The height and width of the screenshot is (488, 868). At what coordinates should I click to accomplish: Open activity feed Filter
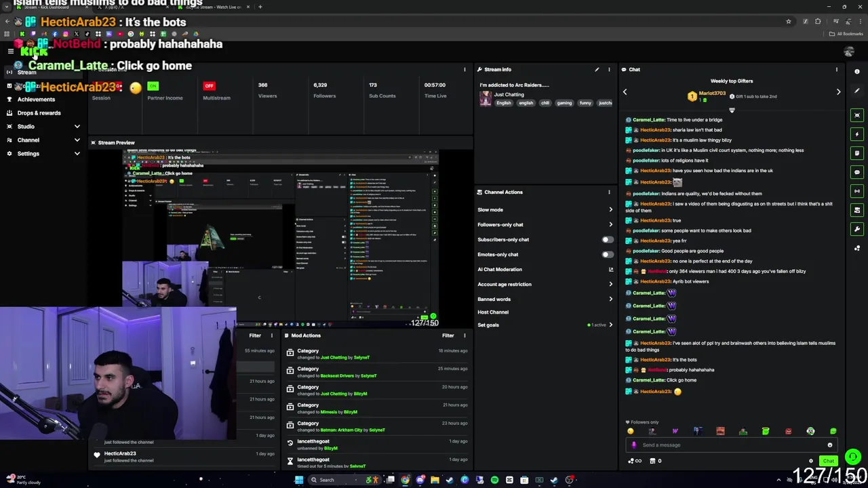255,335
